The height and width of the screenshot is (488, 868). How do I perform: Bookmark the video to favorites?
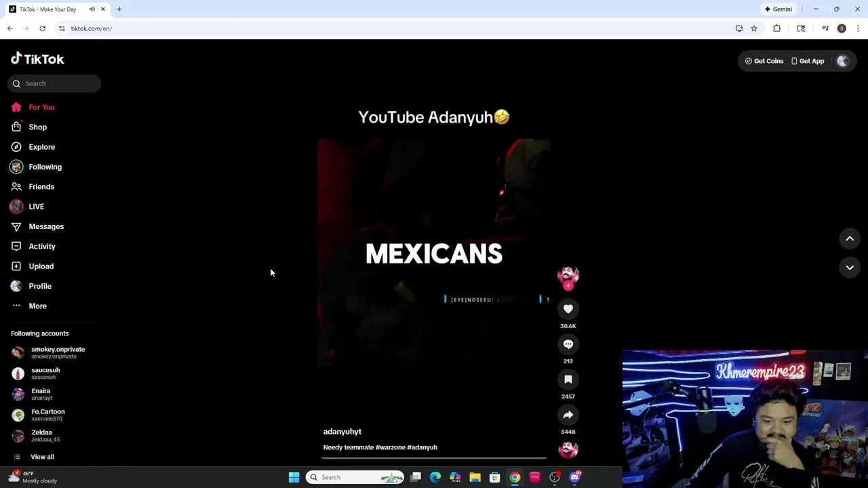tap(568, 380)
